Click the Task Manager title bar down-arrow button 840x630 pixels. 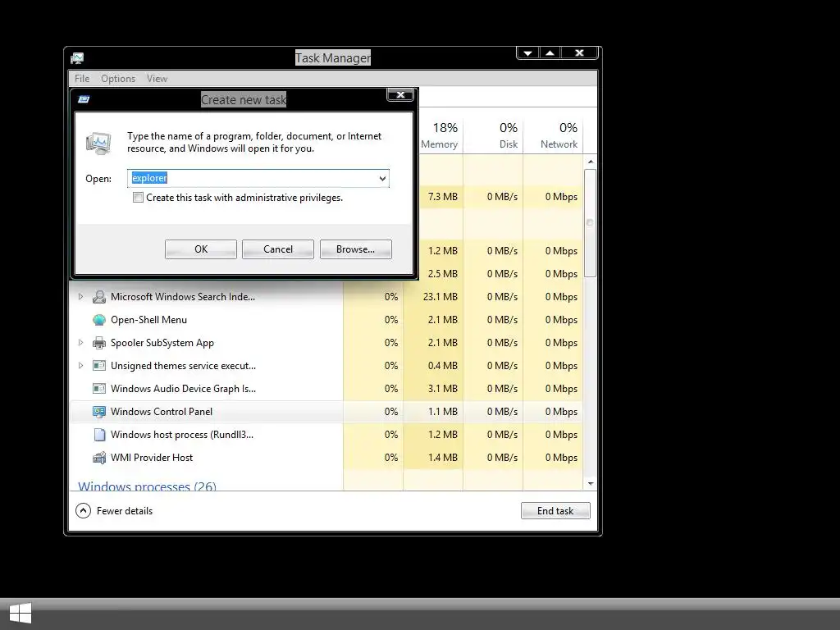(x=527, y=53)
